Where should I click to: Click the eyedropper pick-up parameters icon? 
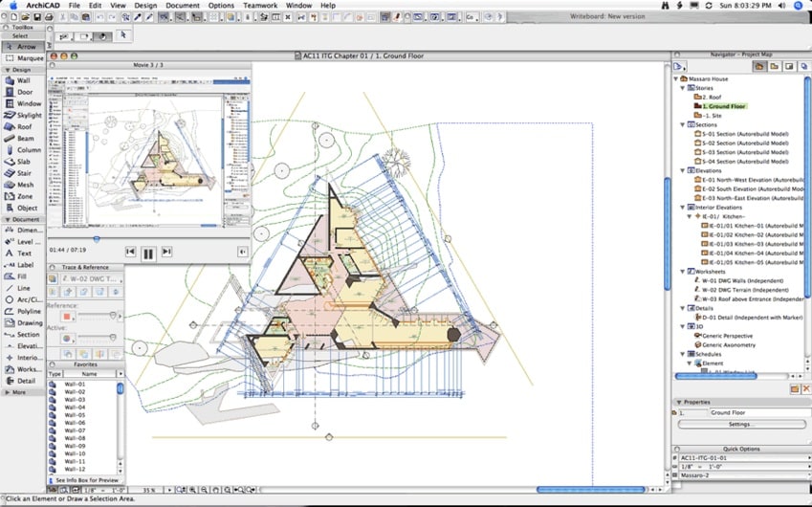click(139, 17)
